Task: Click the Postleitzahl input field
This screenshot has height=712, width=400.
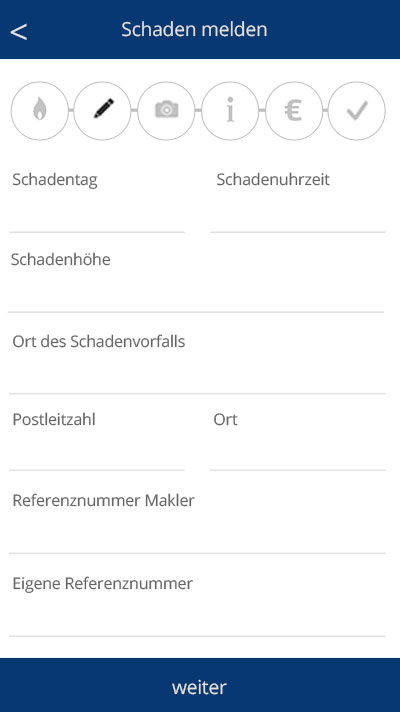Action: (97, 438)
